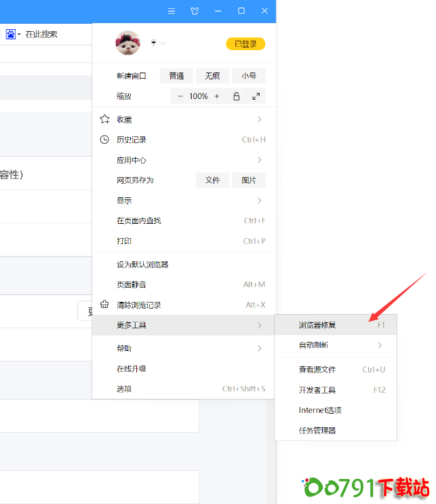436x504 pixels.
Task: Open 更多工具 more tools item
Action: [183, 326]
